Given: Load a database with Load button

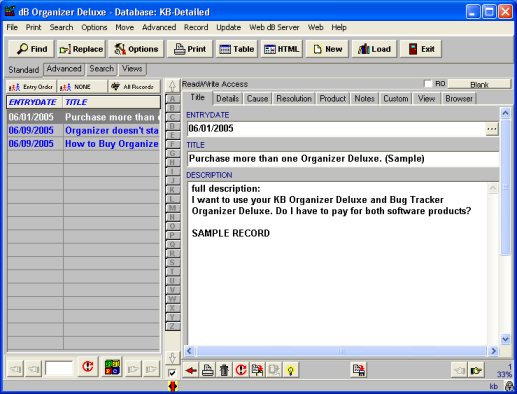Looking at the screenshot, I should coord(374,49).
